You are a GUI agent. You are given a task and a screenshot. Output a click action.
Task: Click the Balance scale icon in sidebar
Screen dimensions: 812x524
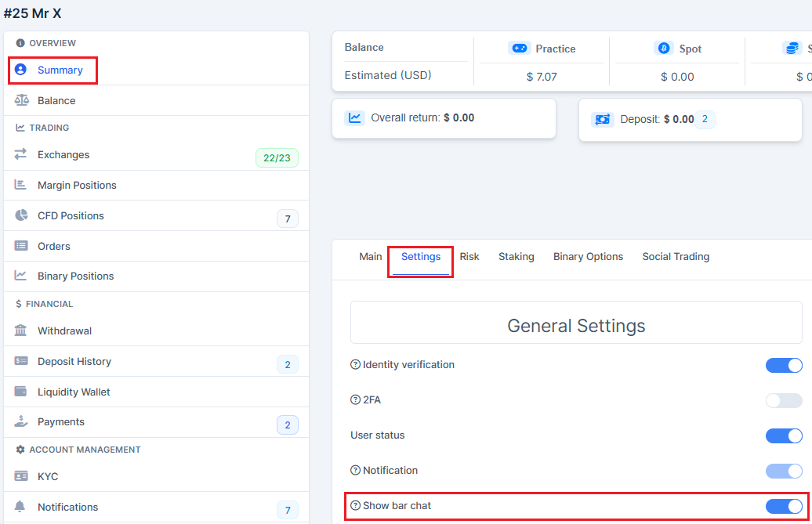pos(21,100)
